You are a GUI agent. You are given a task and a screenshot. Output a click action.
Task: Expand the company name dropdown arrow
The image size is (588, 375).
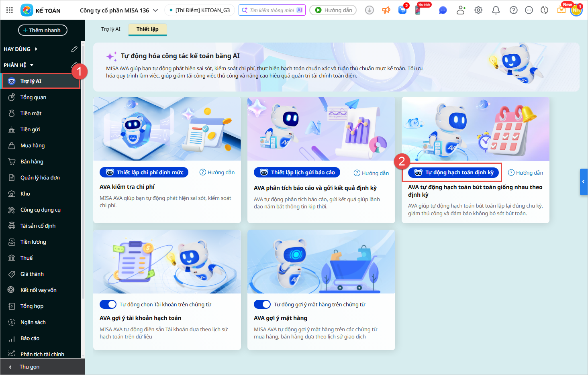pyautogui.click(x=156, y=10)
